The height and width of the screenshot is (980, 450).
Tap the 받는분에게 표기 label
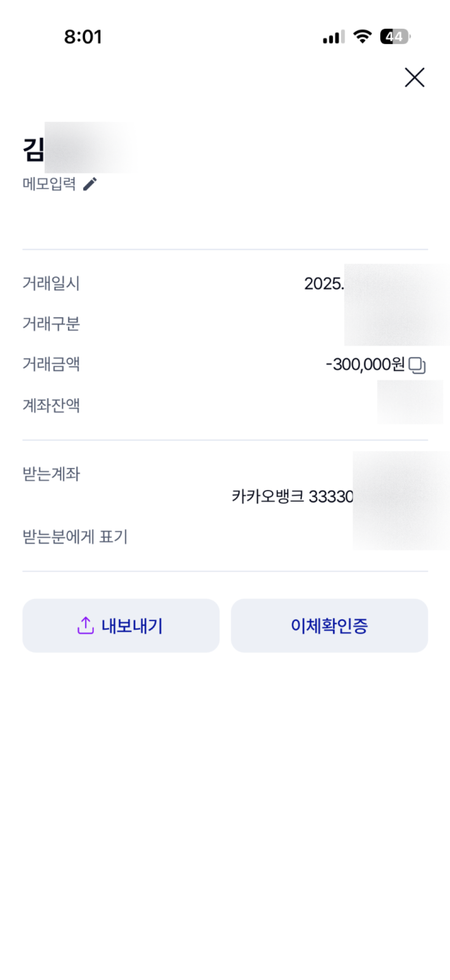tap(75, 537)
